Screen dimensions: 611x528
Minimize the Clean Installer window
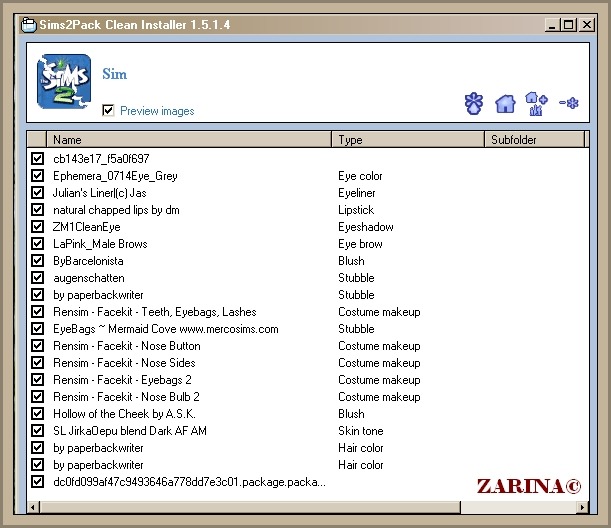[552, 25]
